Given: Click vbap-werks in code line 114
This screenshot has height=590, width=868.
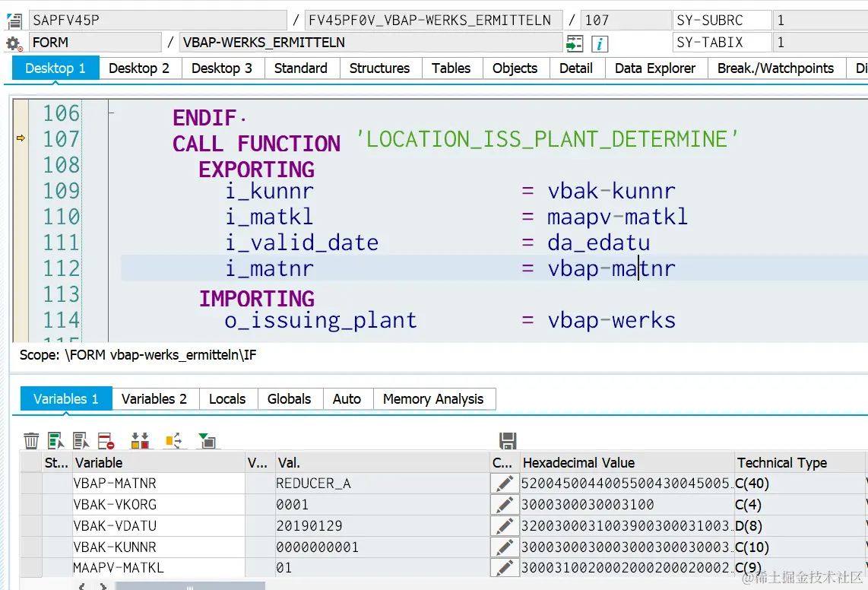Looking at the screenshot, I should click(x=612, y=320).
